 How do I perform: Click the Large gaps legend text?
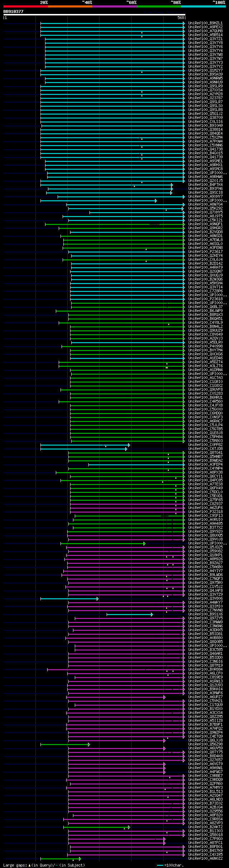[x=44, y=865]
